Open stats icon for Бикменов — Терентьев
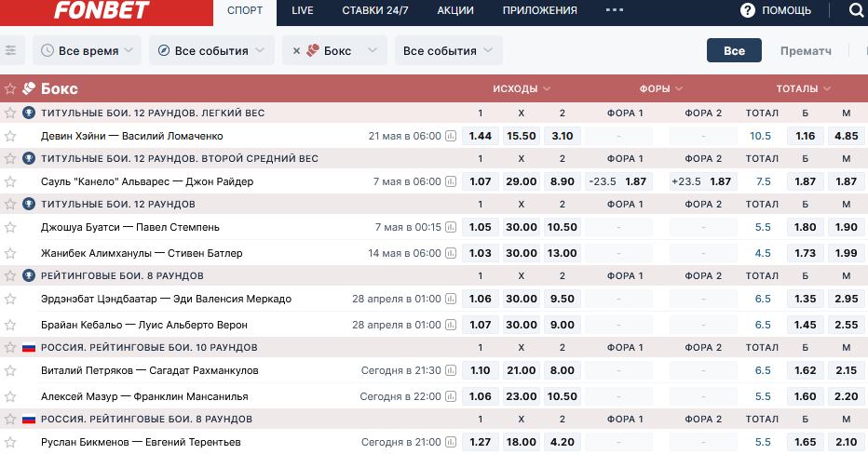868x454 pixels. click(451, 442)
